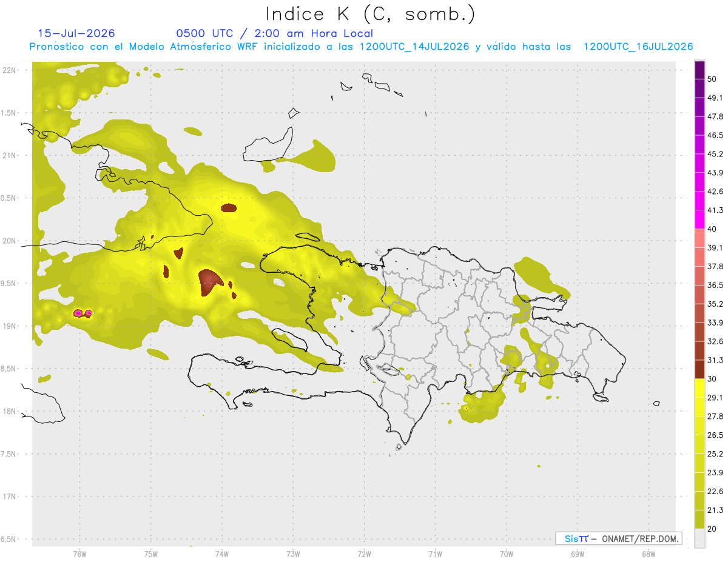Pick the salmon swatch between 39.1 and 40

tap(699, 238)
